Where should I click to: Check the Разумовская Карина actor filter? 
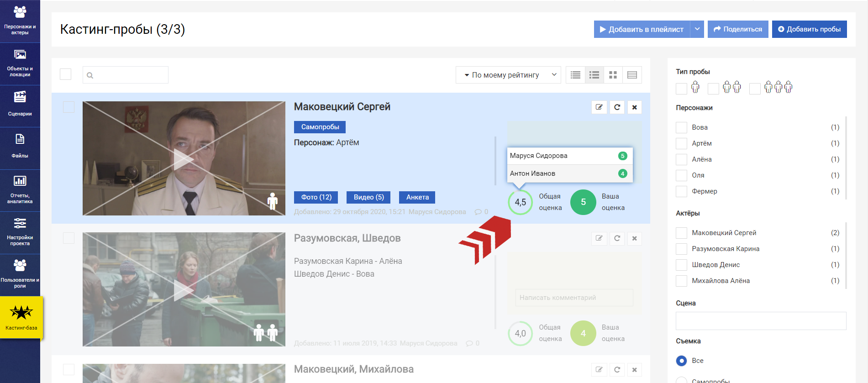click(x=681, y=249)
